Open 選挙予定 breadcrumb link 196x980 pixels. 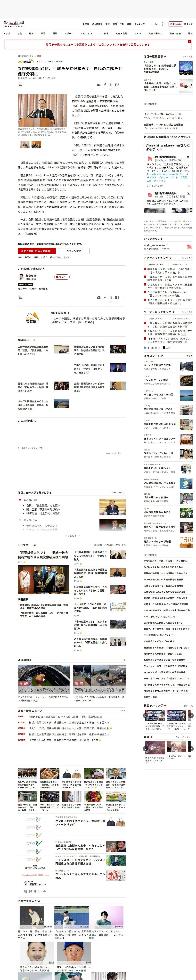[60, 61]
